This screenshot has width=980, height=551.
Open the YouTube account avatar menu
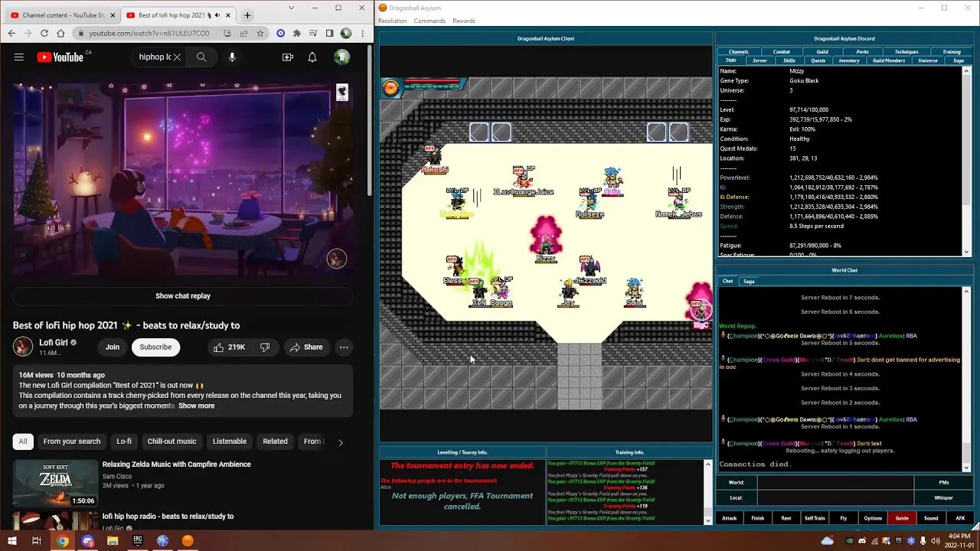(x=342, y=57)
